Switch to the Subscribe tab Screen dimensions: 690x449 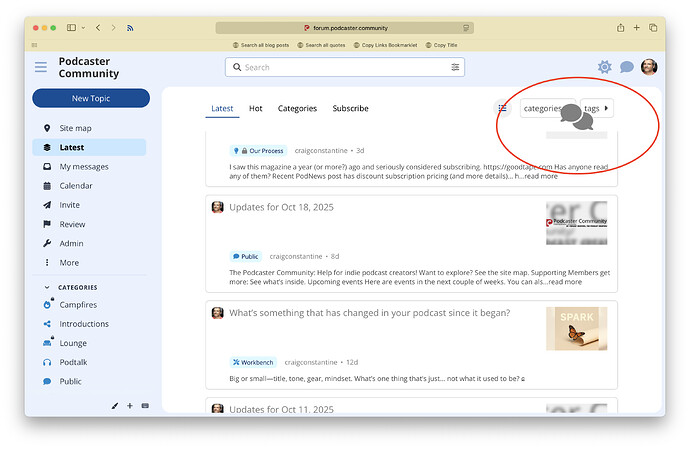[350, 108]
